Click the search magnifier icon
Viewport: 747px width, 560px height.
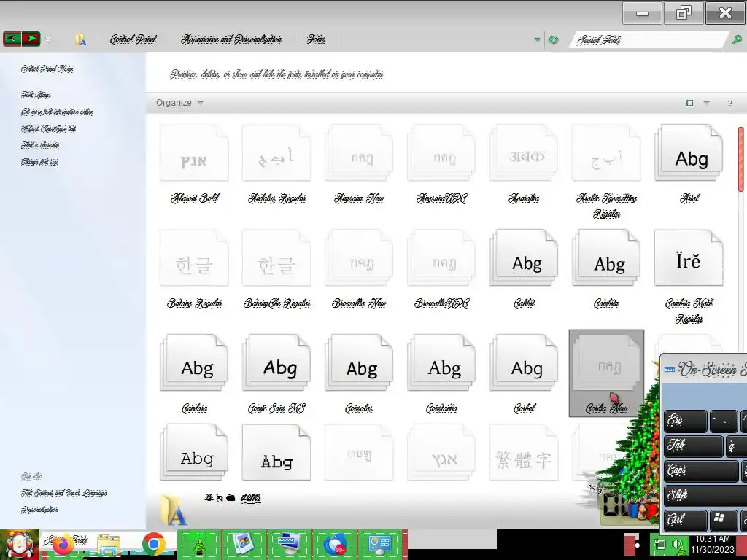point(737,39)
